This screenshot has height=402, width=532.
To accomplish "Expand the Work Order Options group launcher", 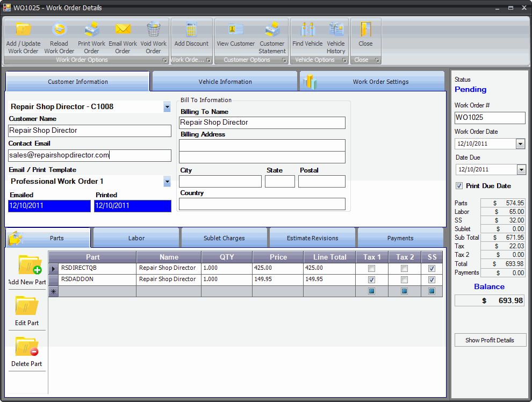I will pyautogui.click(x=165, y=60).
